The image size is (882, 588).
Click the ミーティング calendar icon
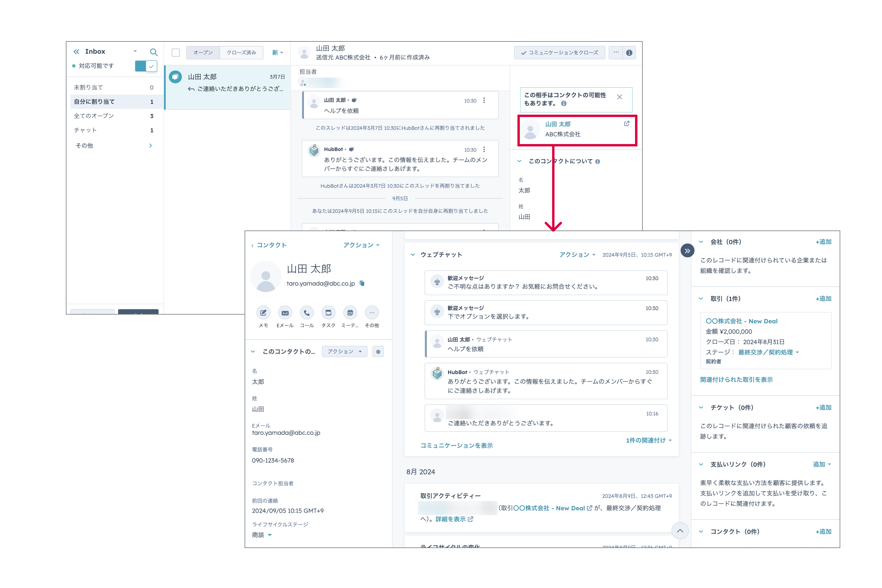[350, 313]
